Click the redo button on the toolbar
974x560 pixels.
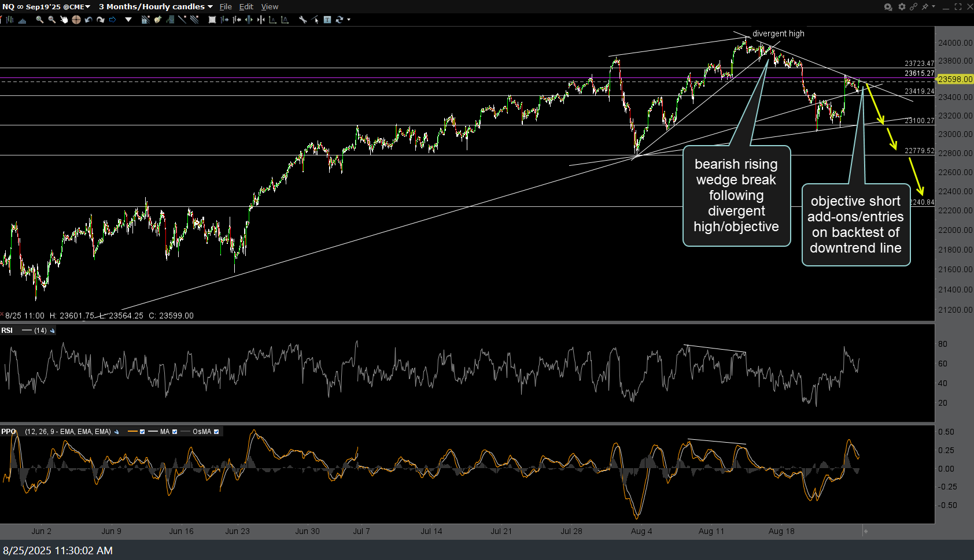(100, 19)
